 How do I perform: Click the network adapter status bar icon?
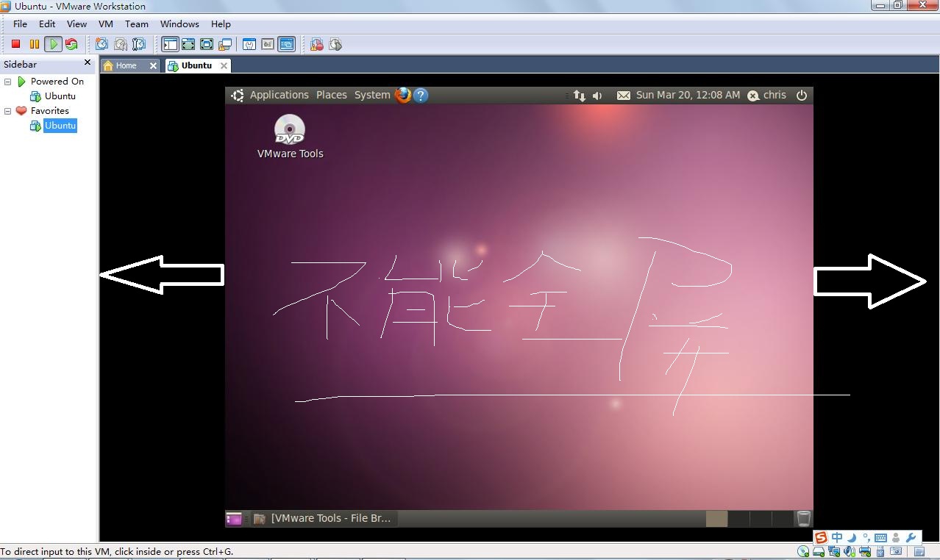835,551
